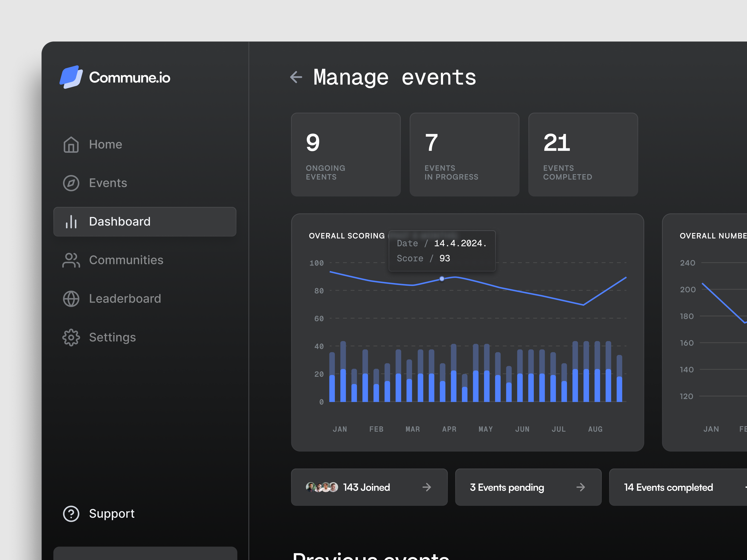Screen dimensions: 747x560
Task: Select the Dashboard menu entry
Action: point(120,221)
